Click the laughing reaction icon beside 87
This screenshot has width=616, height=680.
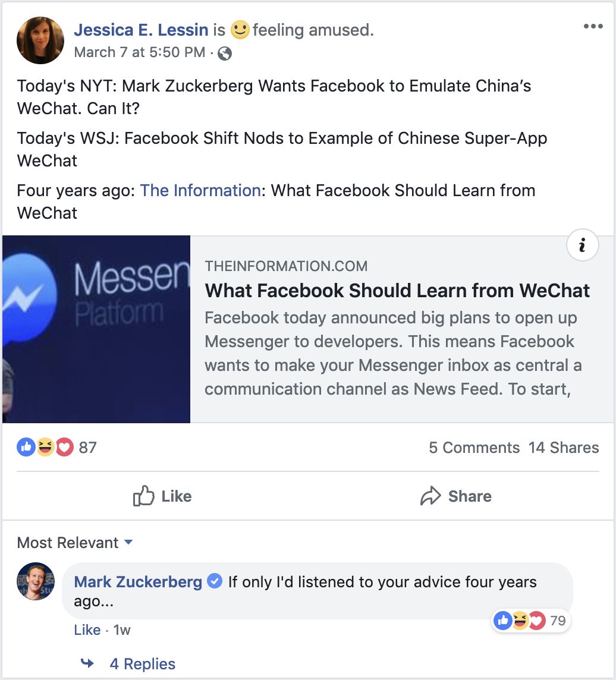[45, 447]
